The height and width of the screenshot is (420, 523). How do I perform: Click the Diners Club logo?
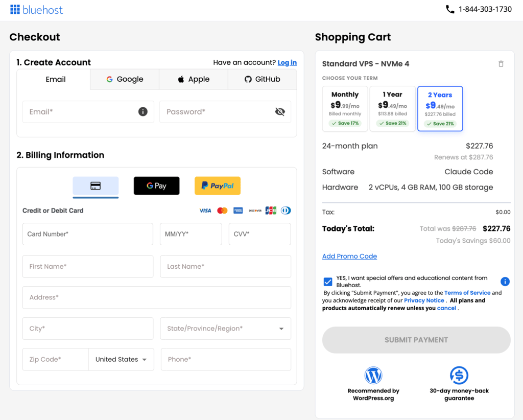pyautogui.click(x=286, y=211)
